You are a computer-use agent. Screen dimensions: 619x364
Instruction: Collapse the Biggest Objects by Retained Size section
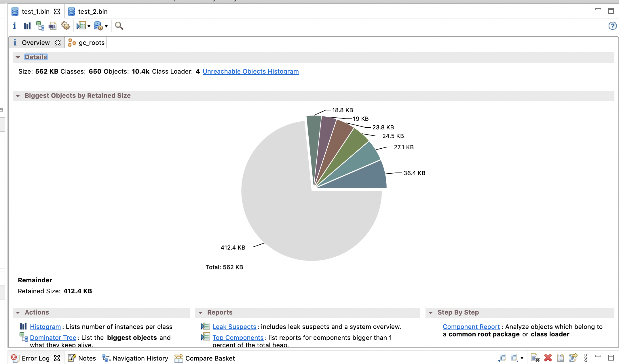[18, 96]
